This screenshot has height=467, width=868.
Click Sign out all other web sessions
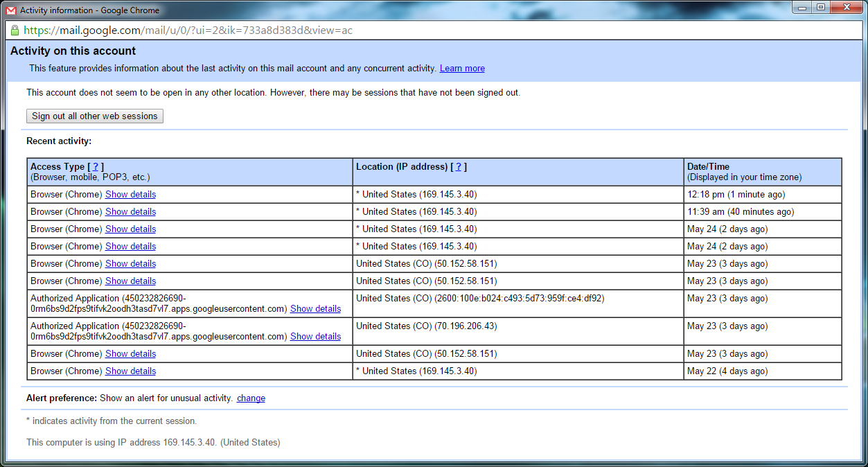coord(95,116)
